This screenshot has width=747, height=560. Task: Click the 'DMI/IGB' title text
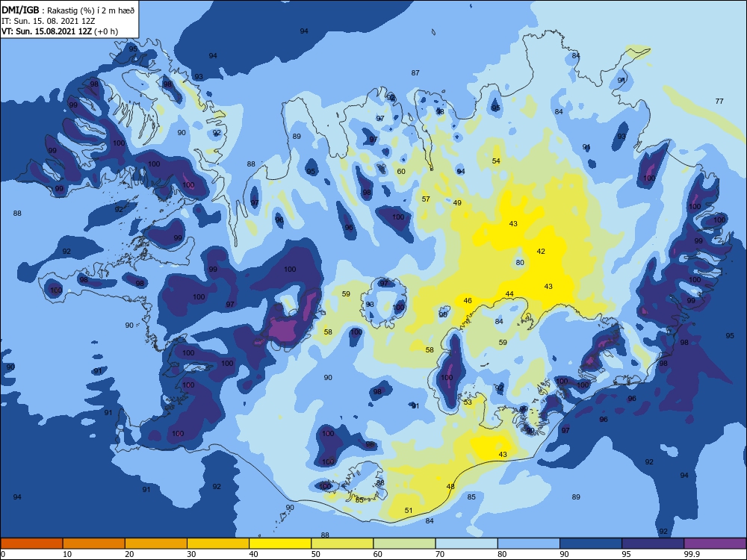click(20, 10)
